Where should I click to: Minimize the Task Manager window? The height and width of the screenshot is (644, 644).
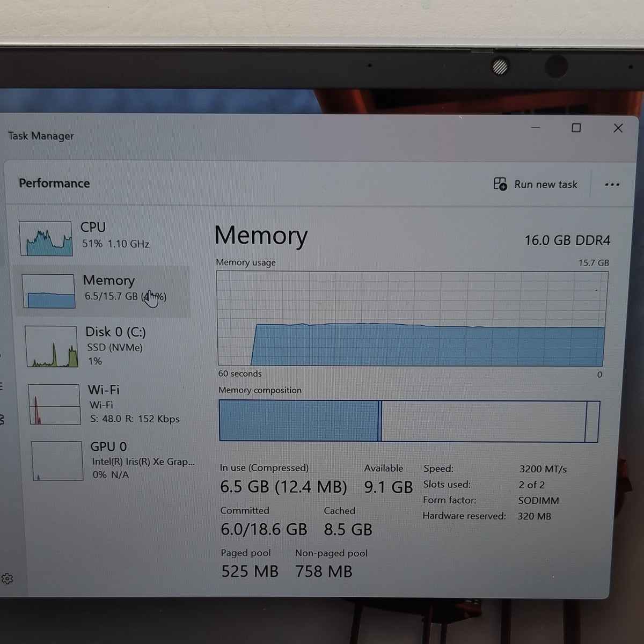pyautogui.click(x=535, y=128)
